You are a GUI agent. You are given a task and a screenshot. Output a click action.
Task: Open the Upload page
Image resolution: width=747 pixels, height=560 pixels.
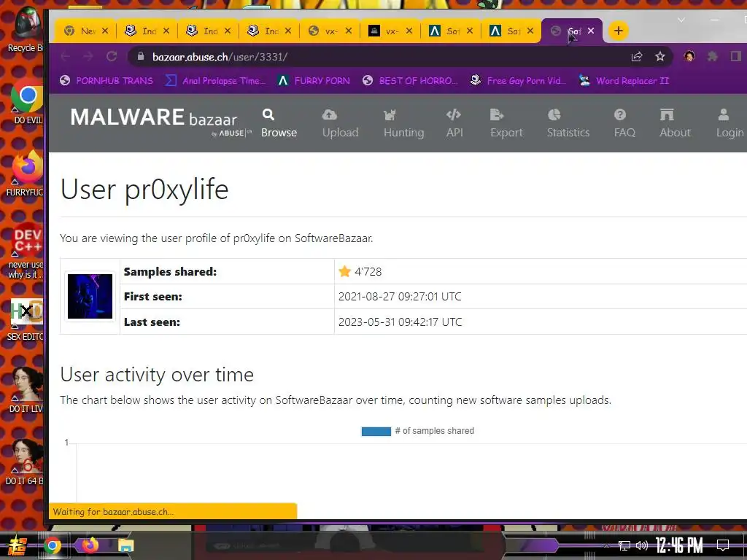(x=340, y=123)
